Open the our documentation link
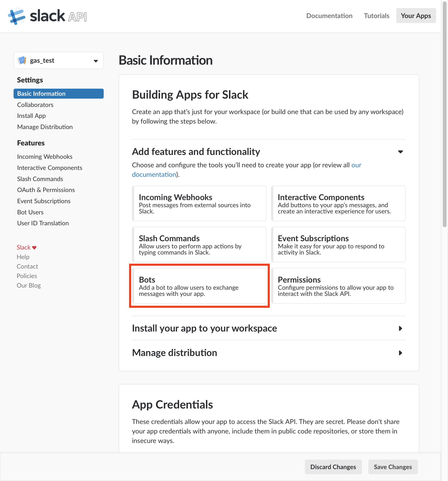Image resolution: width=448 pixels, height=481 pixels. pyautogui.click(x=247, y=170)
